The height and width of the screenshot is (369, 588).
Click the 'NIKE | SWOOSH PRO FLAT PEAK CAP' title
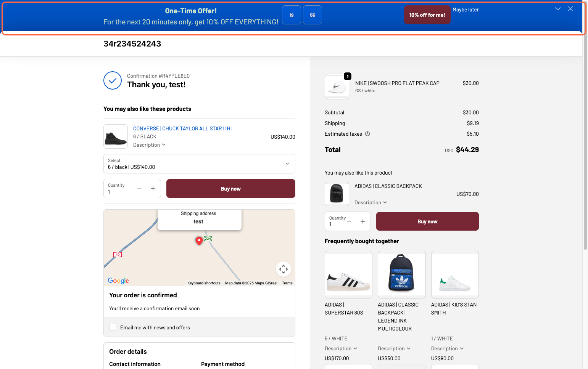pyautogui.click(x=397, y=83)
